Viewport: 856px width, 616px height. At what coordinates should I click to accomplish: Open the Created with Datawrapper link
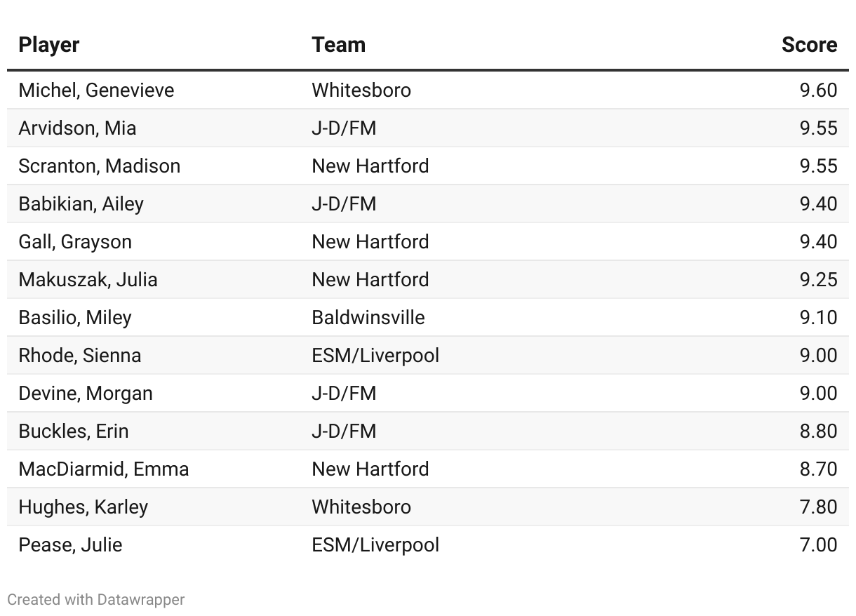(96, 599)
